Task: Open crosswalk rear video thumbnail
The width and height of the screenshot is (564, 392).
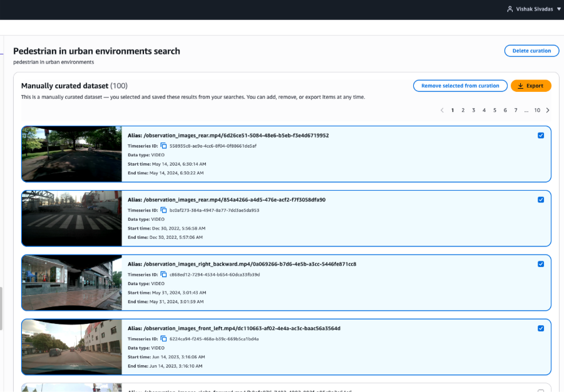Action: click(72, 218)
